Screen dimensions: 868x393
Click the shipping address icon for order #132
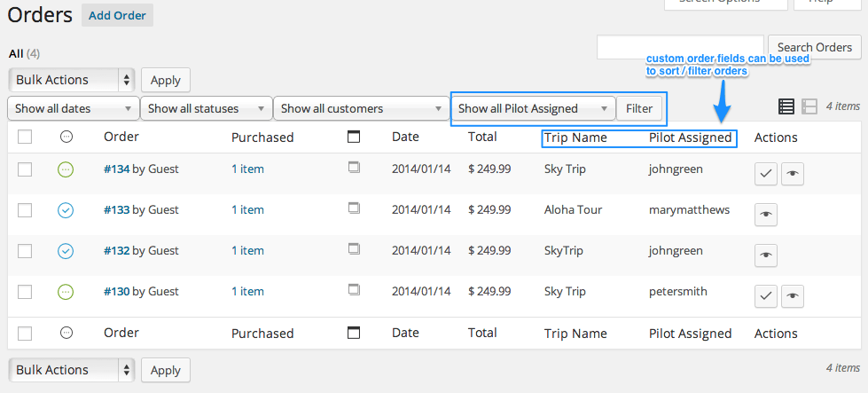click(x=355, y=249)
